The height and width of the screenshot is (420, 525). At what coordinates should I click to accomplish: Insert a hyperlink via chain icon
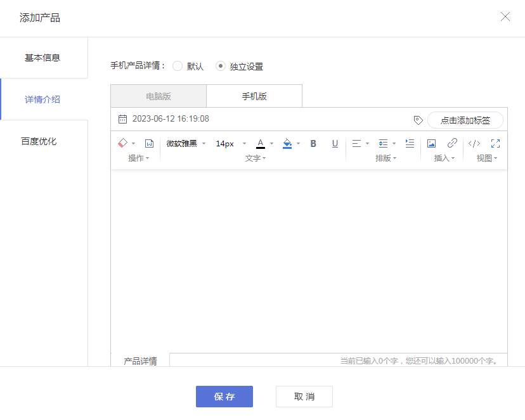click(x=452, y=143)
